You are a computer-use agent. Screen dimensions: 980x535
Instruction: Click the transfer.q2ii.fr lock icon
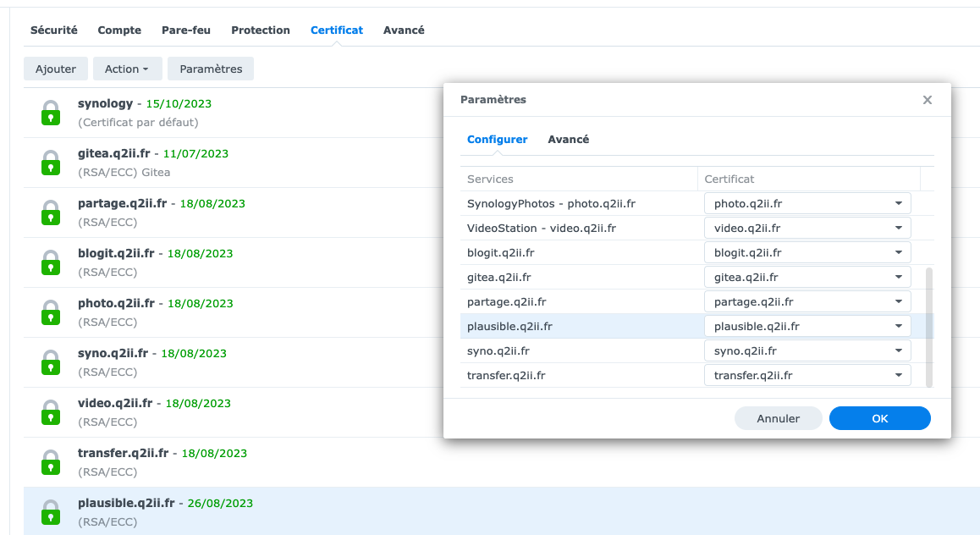click(52, 462)
